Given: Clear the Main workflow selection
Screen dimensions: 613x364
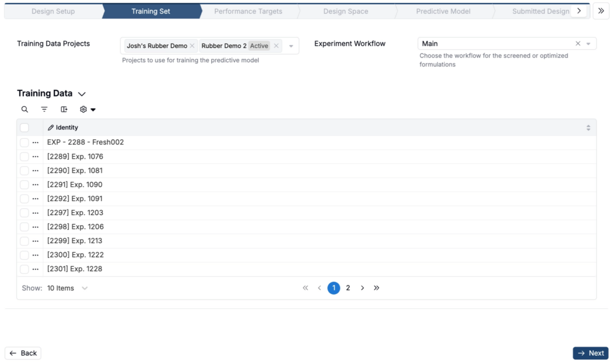Looking at the screenshot, I should [578, 43].
